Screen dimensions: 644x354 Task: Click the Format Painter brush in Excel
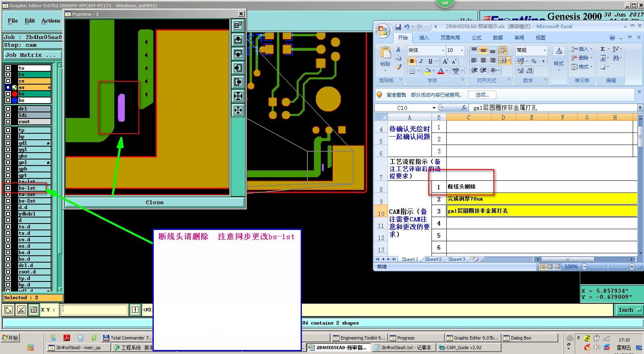coord(398,67)
